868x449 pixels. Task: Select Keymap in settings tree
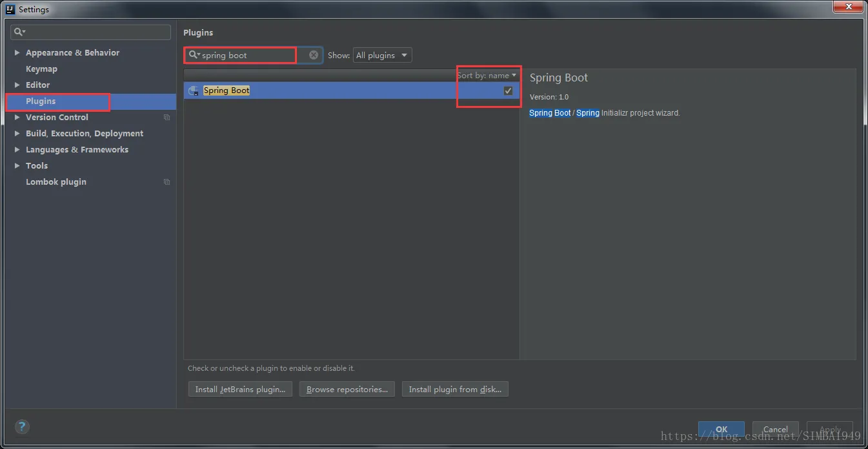pos(41,69)
